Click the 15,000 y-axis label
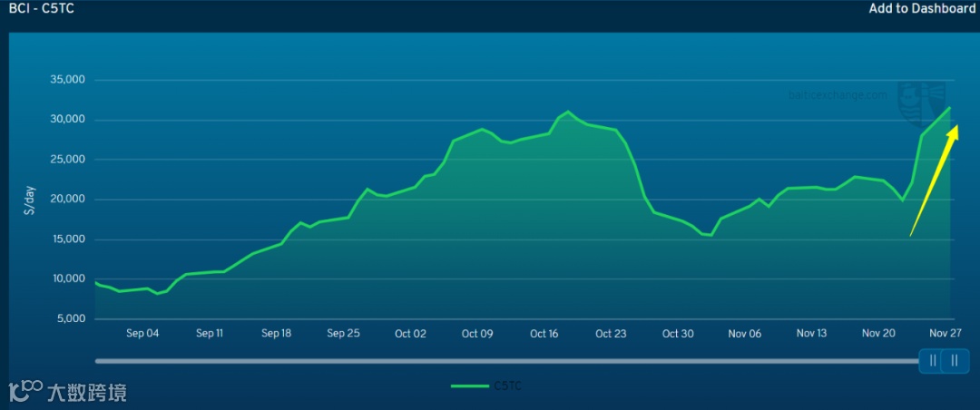 point(67,239)
